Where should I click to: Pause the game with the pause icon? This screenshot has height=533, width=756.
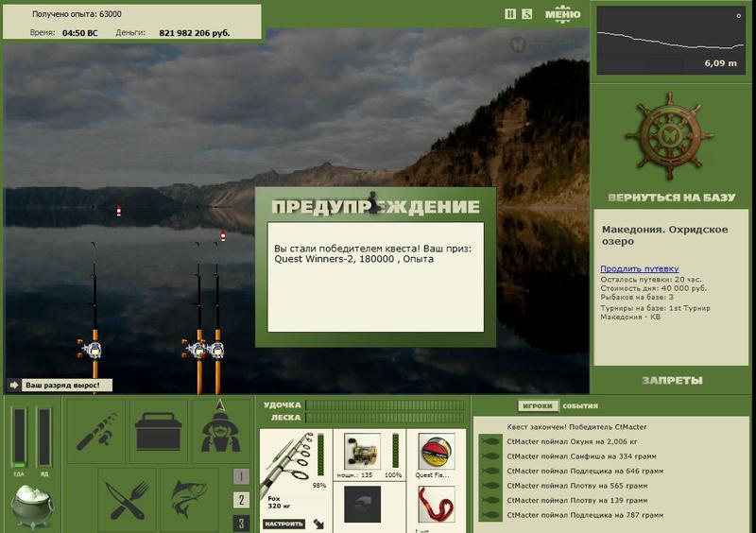coord(510,14)
